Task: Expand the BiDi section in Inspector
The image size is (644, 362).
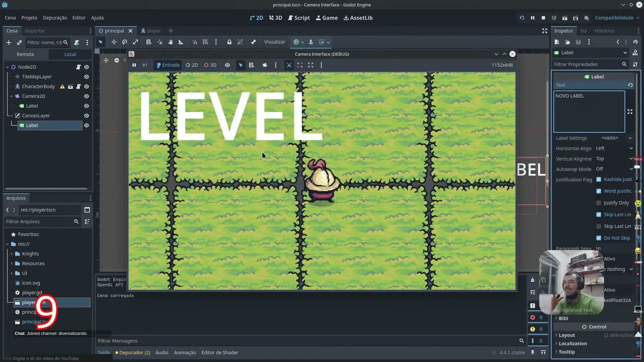Action: (x=563, y=318)
